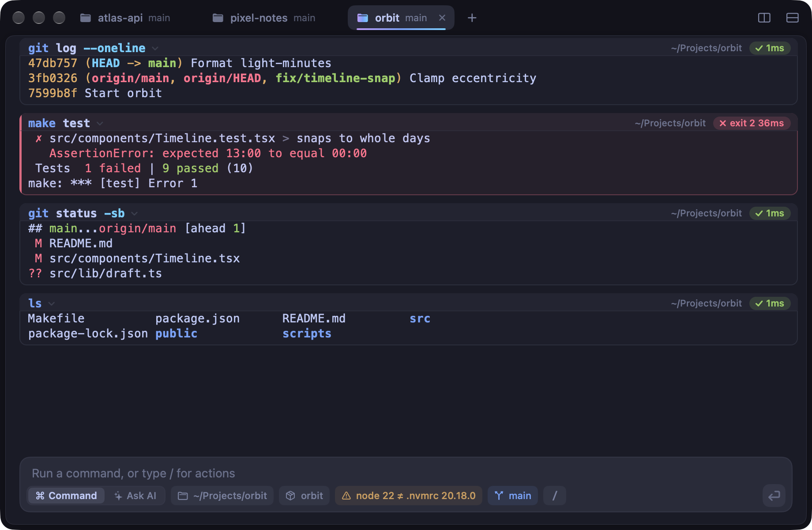Viewport: 812px width, 530px height.
Task: Click the Makefile entry in ls output
Action: [56, 318]
